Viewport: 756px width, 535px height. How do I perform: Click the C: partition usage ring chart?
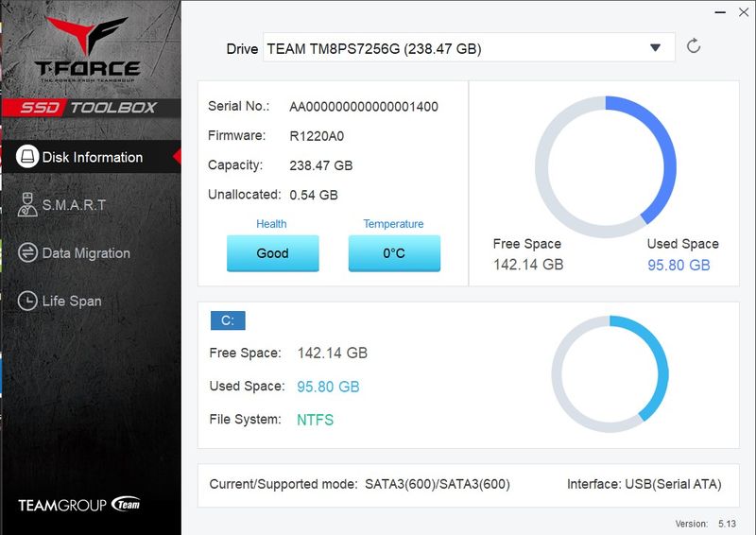[610, 374]
